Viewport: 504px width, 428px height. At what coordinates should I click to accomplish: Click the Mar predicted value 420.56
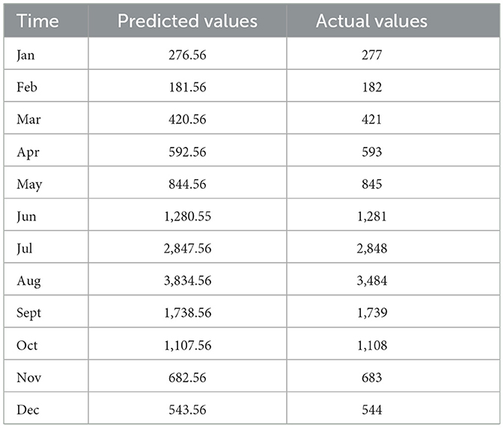[x=187, y=120]
